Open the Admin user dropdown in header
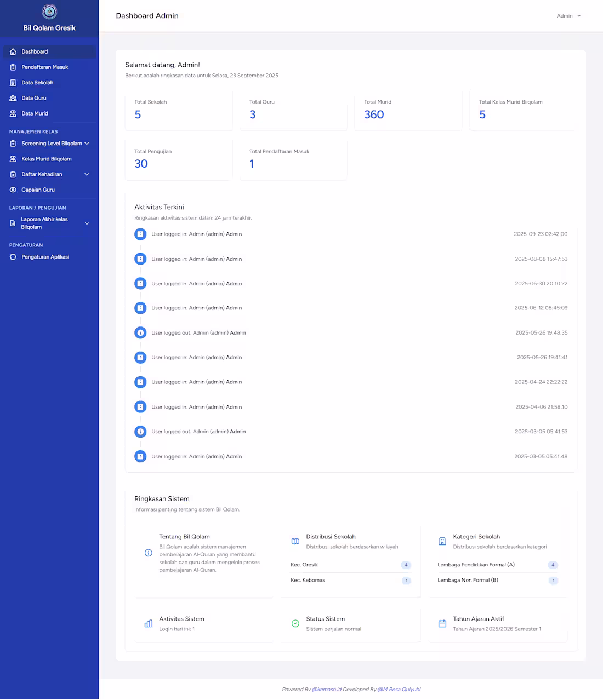 click(568, 16)
